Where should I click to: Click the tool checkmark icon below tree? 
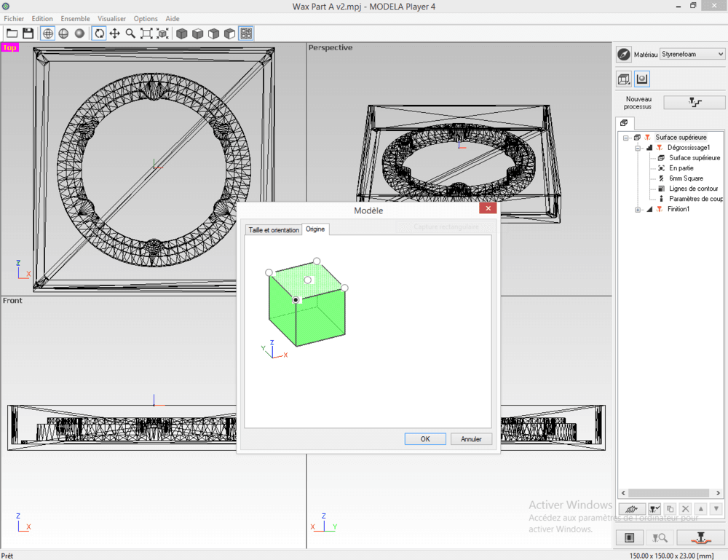[x=654, y=509]
